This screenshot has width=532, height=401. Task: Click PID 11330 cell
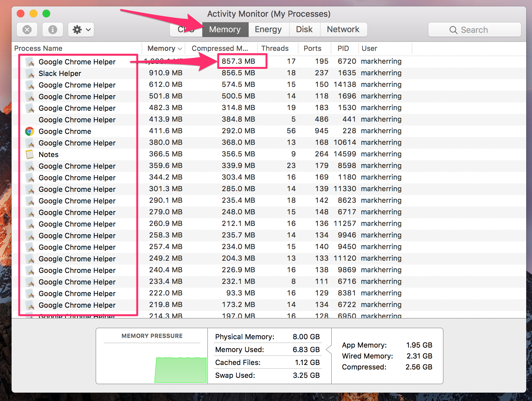345,189
